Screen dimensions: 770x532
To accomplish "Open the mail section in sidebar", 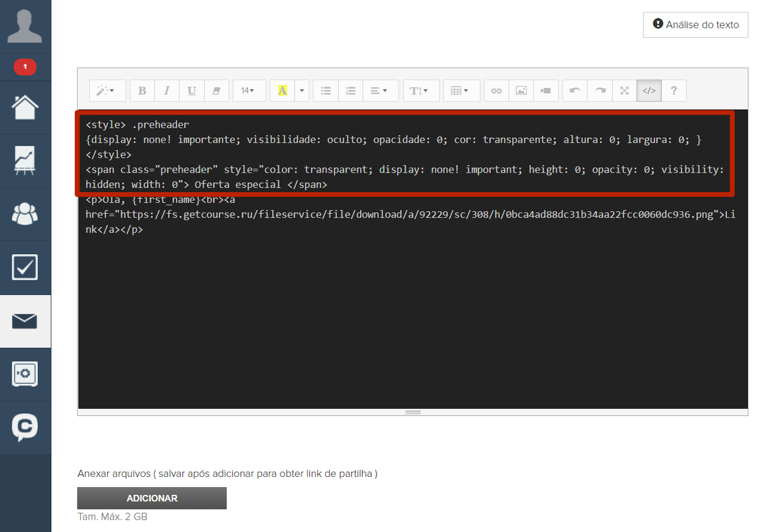I will (25, 321).
